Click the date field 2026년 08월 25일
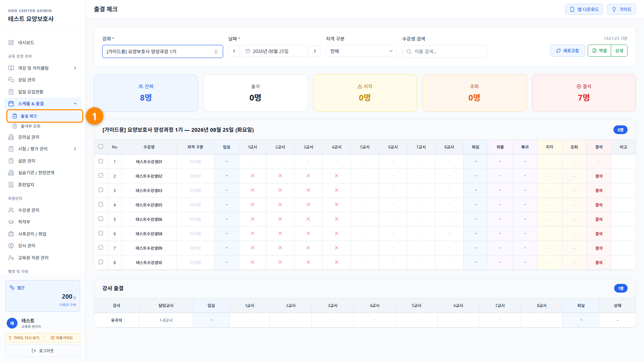The width and height of the screenshot is (644, 362). (274, 51)
